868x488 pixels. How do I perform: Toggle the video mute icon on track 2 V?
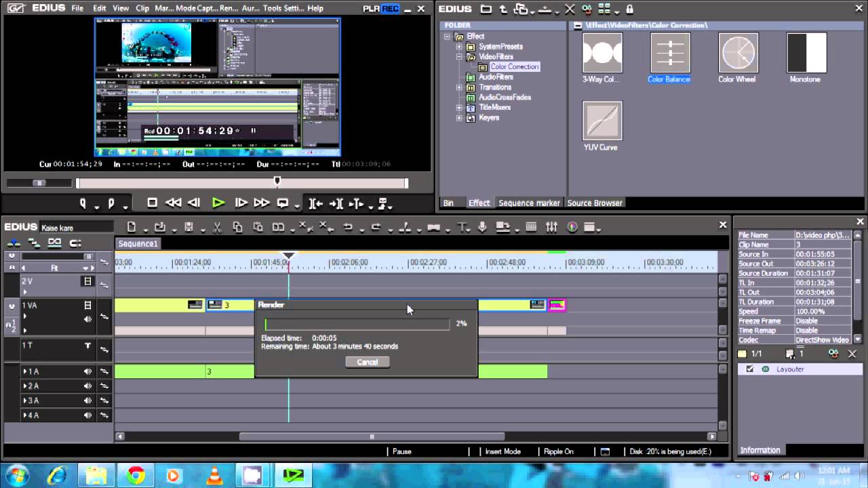tap(87, 281)
